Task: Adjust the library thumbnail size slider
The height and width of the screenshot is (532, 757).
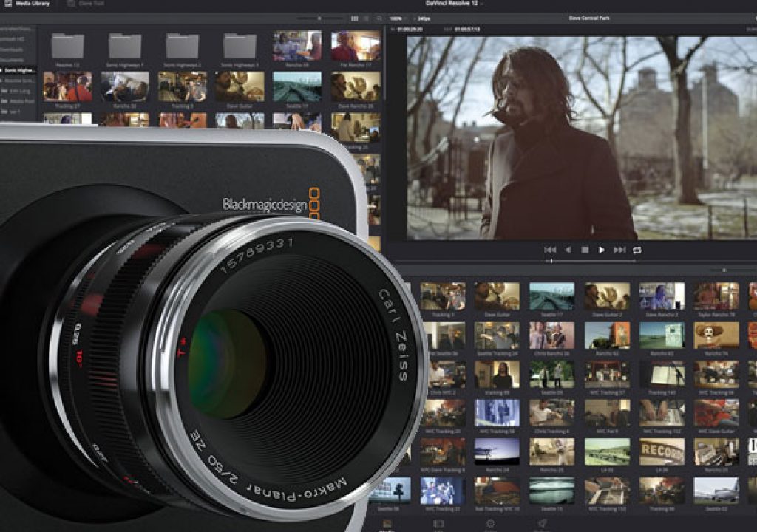Action: coord(319,18)
